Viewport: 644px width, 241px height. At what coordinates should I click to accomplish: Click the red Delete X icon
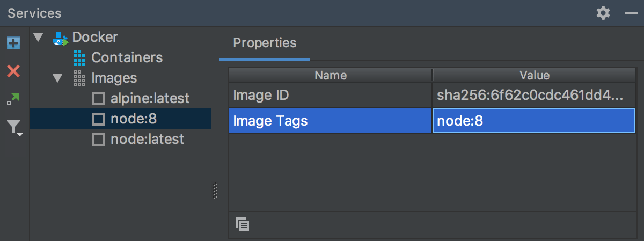(x=13, y=71)
